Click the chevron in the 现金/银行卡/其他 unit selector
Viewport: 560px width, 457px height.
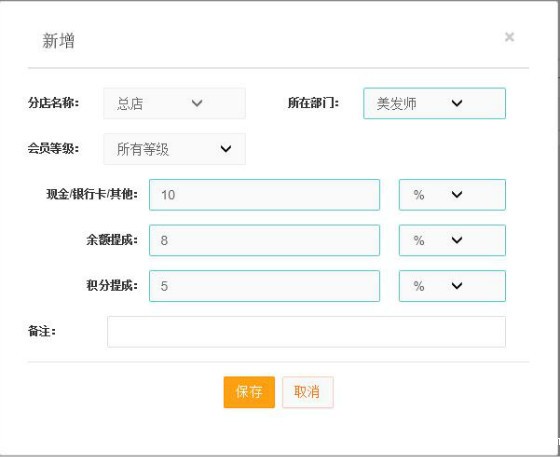point(457,194)
